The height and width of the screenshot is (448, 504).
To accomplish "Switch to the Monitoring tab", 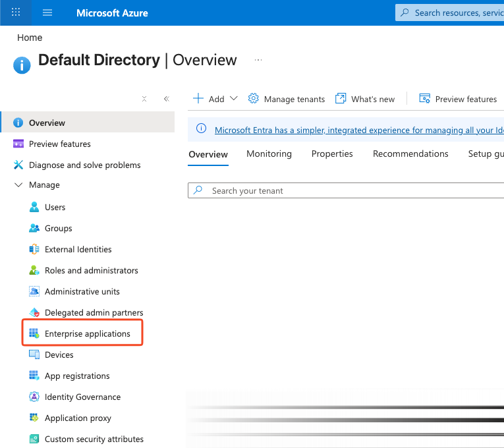I will (x=269, y=154).
